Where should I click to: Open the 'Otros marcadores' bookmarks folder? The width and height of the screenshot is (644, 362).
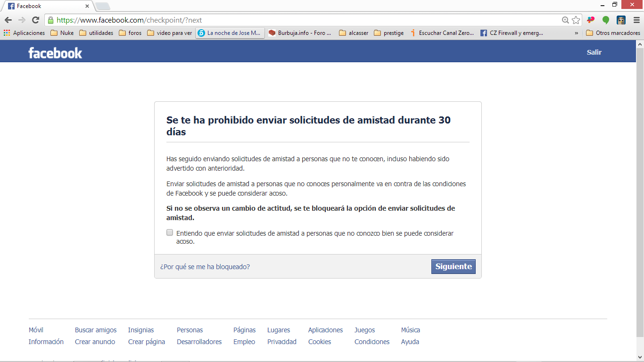click(613, 33)
